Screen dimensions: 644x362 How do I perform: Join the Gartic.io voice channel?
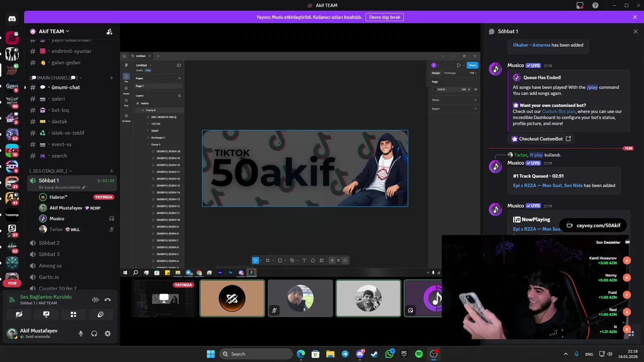(x=72, y=277)
